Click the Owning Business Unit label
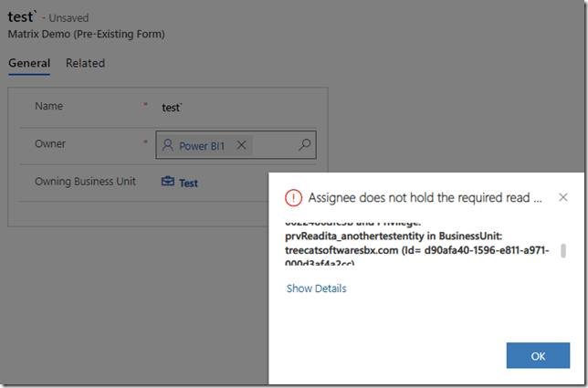The image size is (588, 388). (x=85, y=182)
